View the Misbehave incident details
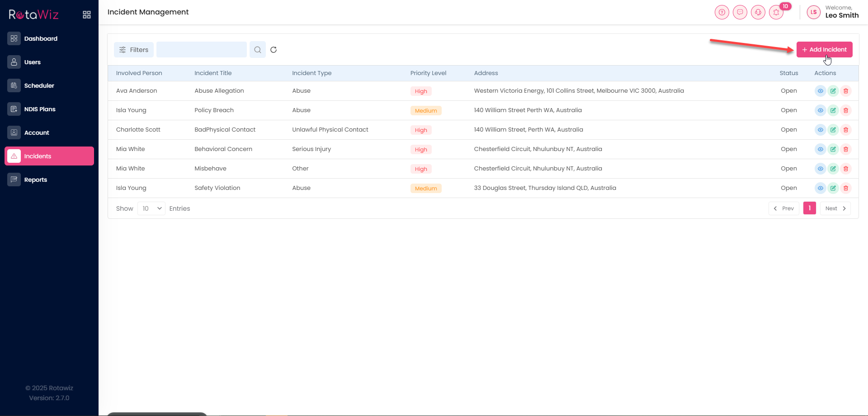The width and height of the screenshot is (868, 416). coord(820,169)
